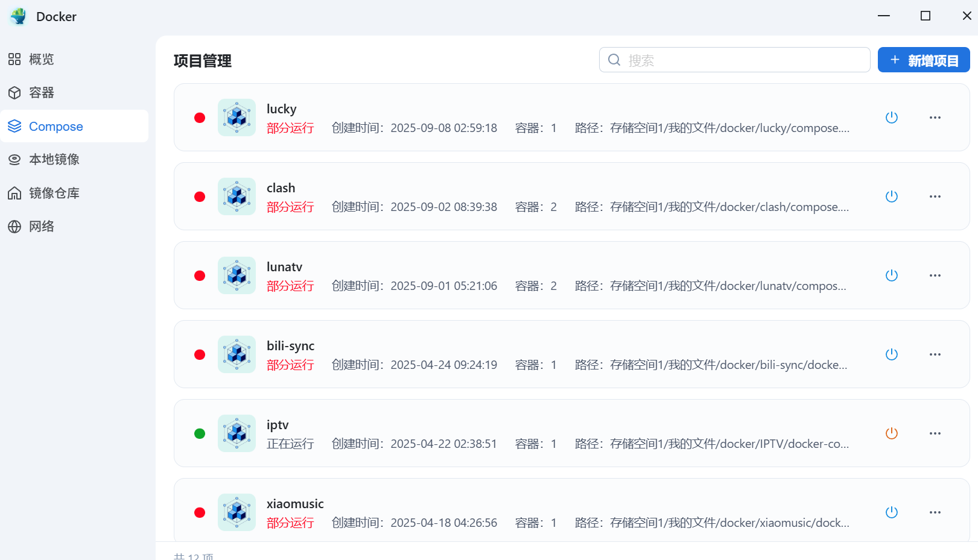Click the magnifier search icon
Viewport: 978px width, 560px height.
pos(614,60)
